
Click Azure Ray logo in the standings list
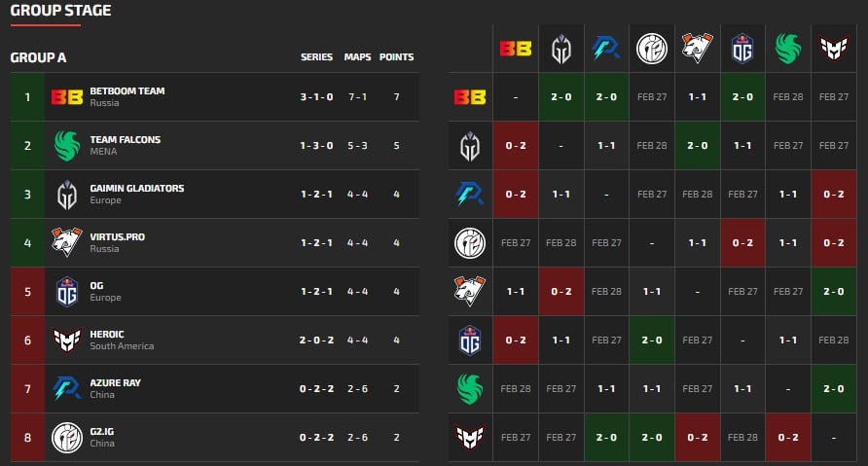pos(67,389)
